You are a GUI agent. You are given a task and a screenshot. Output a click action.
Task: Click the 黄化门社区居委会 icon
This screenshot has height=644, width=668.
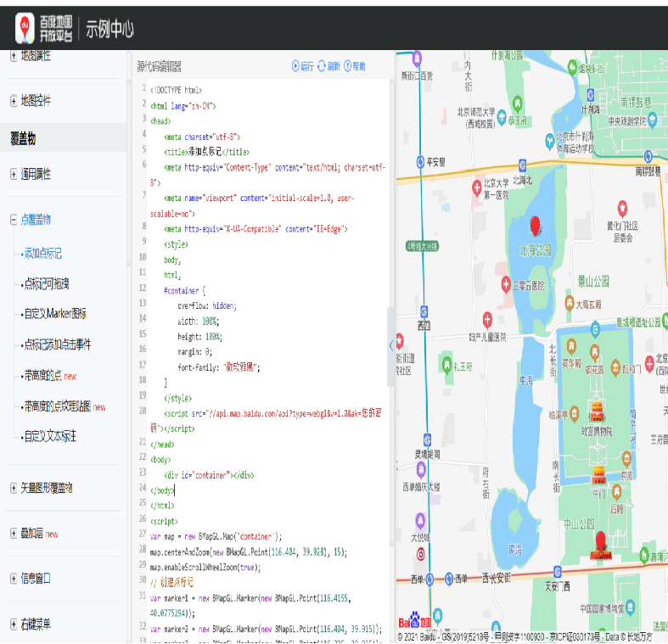click(x=622, y=208)
